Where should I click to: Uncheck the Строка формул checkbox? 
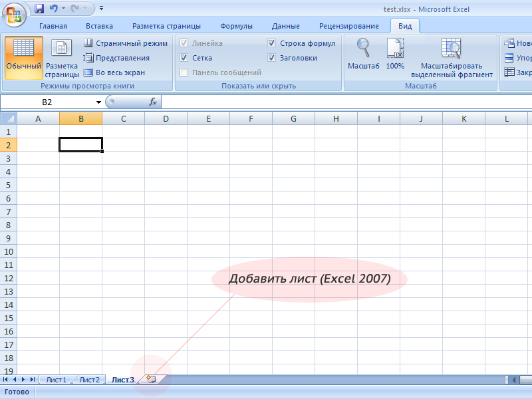pyautogui.click(x=271, y=43)
